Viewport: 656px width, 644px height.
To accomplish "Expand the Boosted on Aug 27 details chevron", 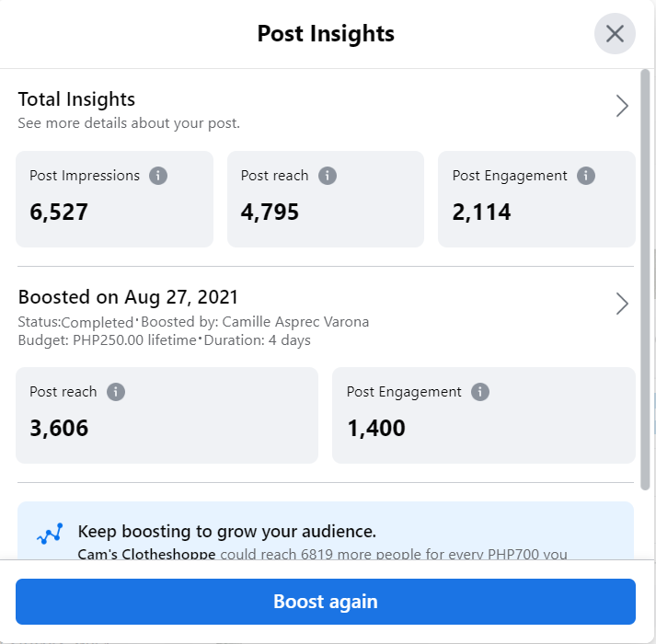I will [x=622, y=304].
